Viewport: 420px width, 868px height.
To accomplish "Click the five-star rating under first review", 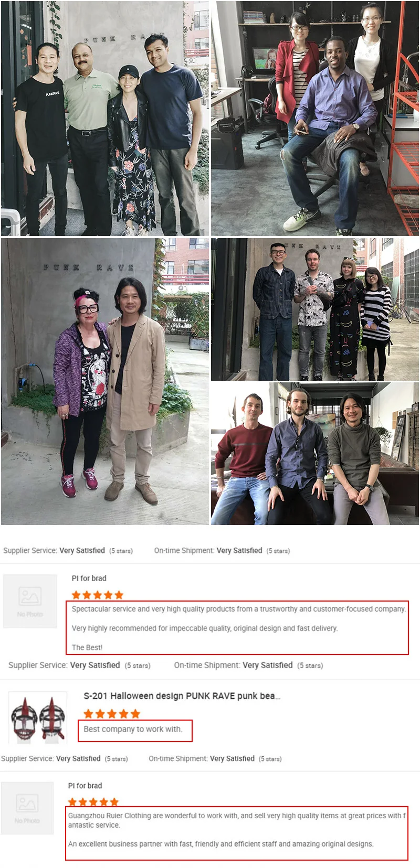I will pos(97,595).
